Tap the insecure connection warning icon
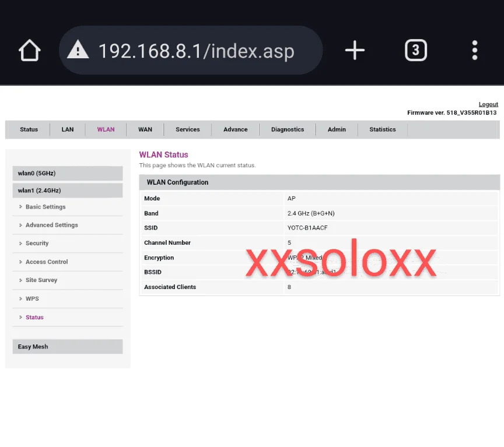 pos(78,50)
